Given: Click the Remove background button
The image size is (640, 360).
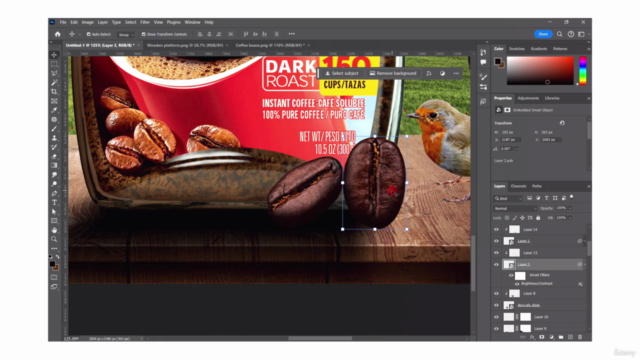Looking at the screenshot, I should click(x=393, y=73).
